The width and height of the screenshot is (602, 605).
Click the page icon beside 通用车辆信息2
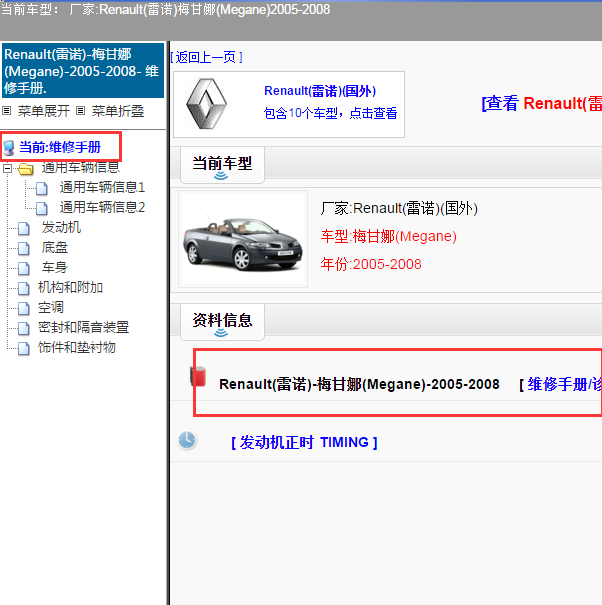pos(42,208)
